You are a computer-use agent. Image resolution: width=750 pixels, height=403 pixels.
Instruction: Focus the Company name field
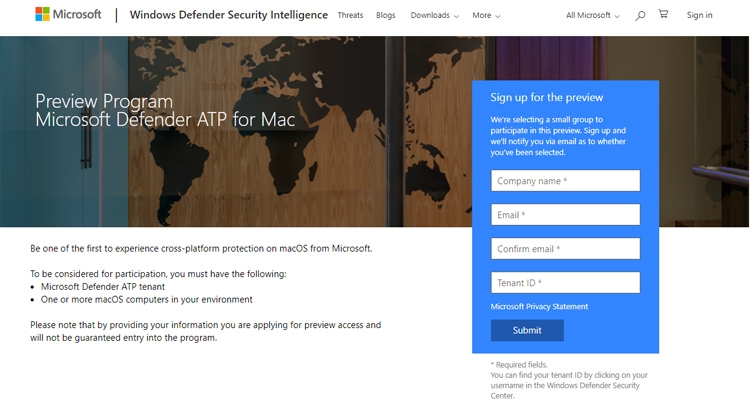(x=565, y=181)
